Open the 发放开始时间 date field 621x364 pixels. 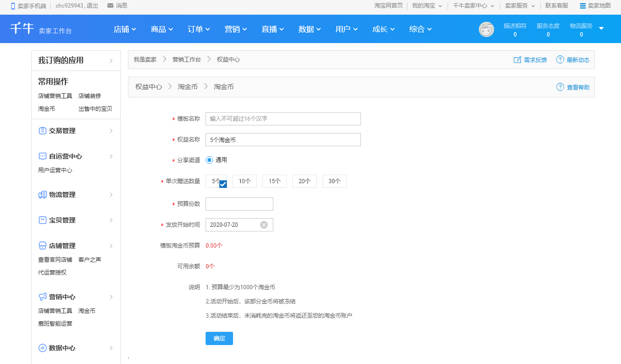(x=239, y=225)
